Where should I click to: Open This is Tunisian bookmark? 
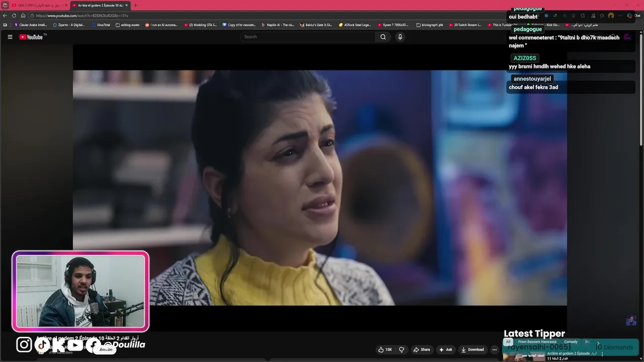point(503,25)
